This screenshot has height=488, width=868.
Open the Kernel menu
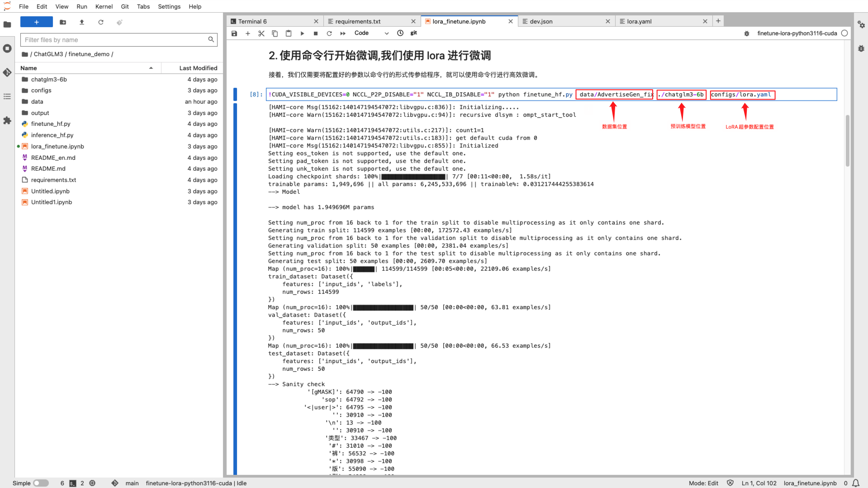(x=104, y=6)
